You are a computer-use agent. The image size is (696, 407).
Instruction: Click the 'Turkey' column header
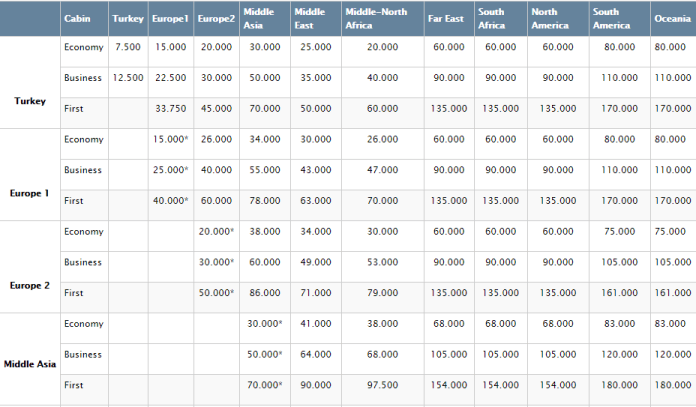[x=128, y=19]
